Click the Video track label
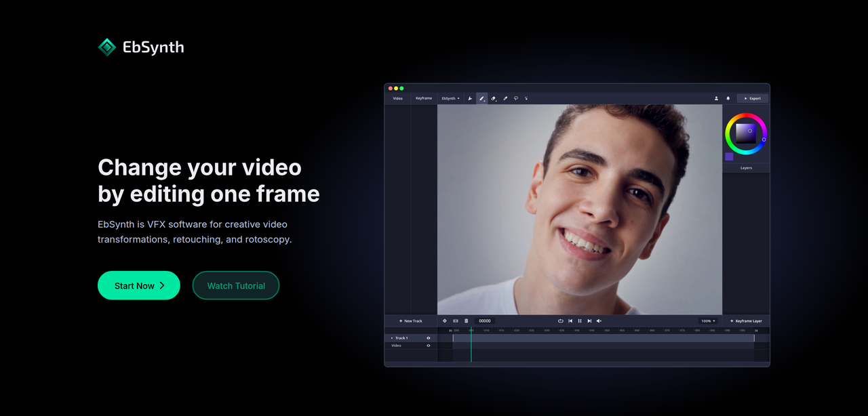Viewport: 868px width, 416px height. 397,346
